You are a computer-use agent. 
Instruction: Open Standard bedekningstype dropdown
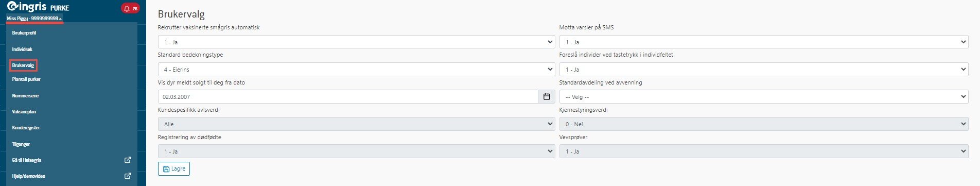[356, 70]
